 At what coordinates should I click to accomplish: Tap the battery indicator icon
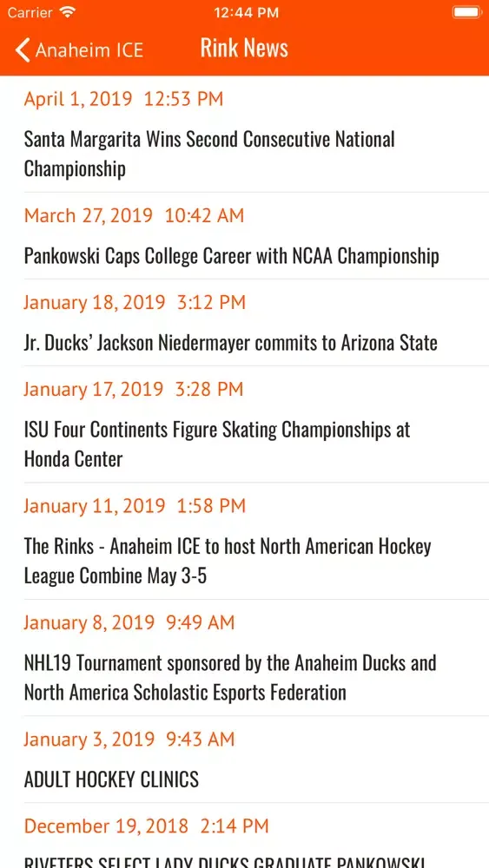point(466,12)
